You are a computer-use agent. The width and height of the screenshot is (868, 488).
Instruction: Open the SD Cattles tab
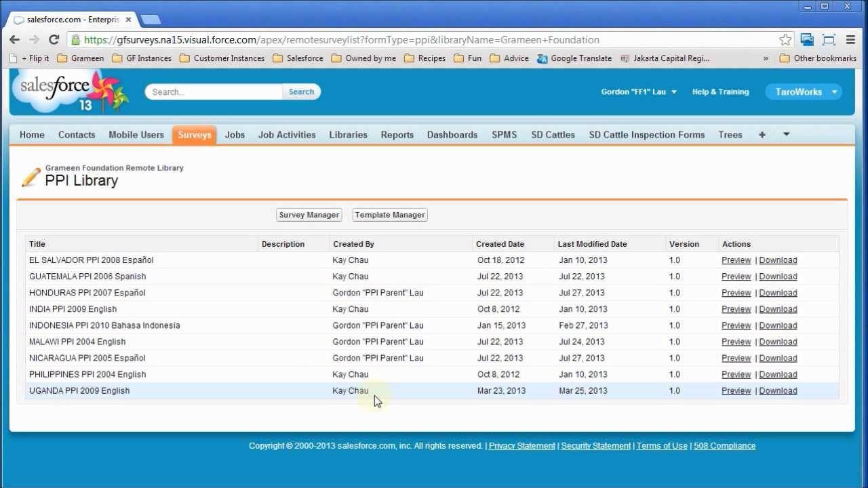click(x=553, y=135)
